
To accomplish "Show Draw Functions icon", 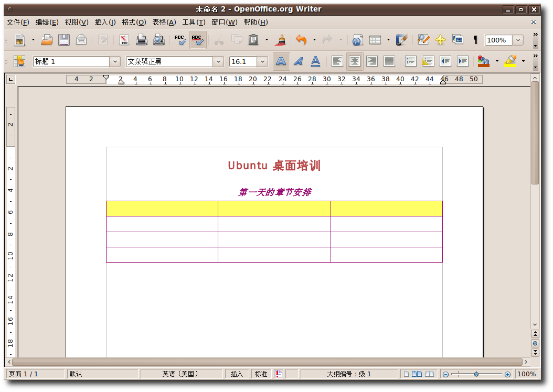I will point(402,40).
